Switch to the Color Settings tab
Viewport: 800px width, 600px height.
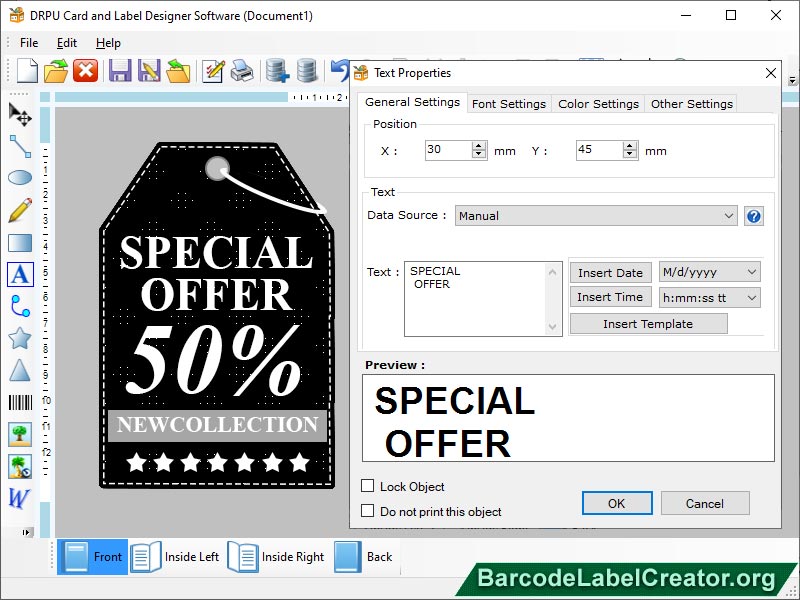pos(598,104)
